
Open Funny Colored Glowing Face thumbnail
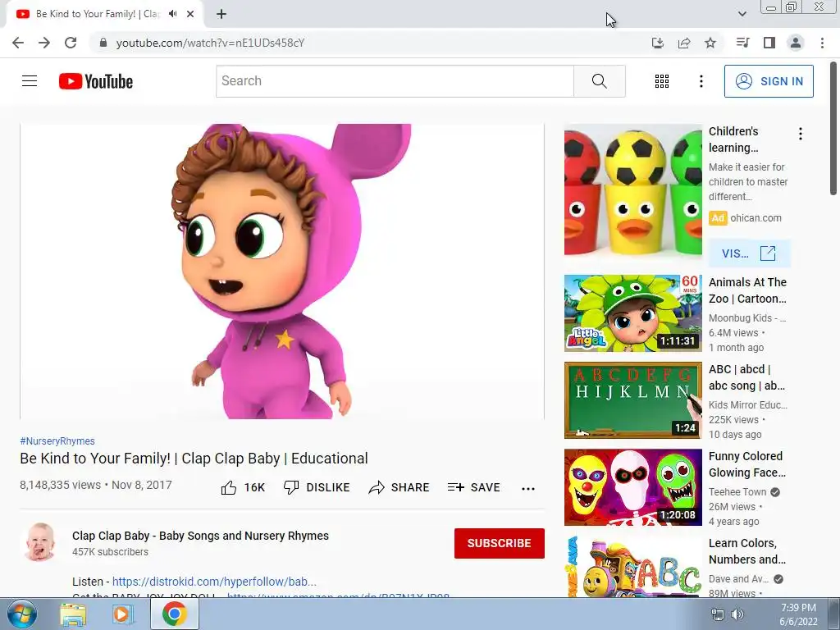coord(632,487)
